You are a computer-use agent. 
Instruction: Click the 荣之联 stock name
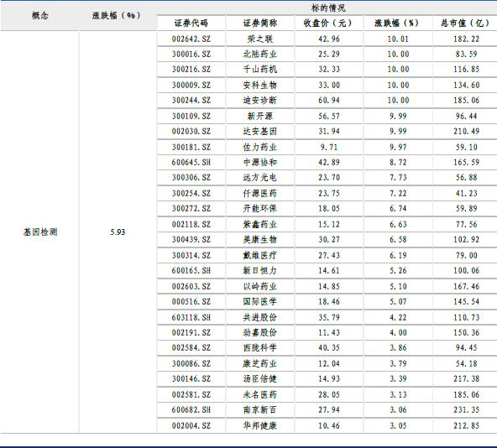(260, 39)
